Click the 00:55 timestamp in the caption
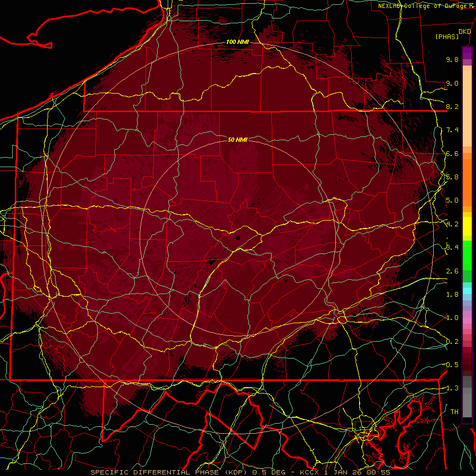476x476 pixels. click(378, 472)
